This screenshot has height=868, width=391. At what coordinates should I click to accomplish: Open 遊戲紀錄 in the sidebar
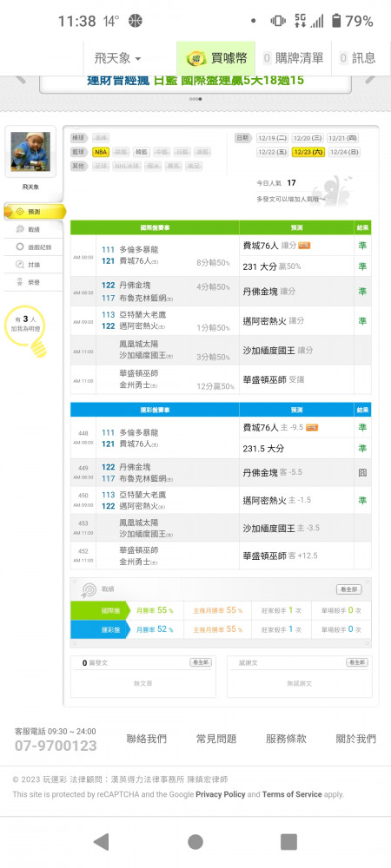click(33, 247)
